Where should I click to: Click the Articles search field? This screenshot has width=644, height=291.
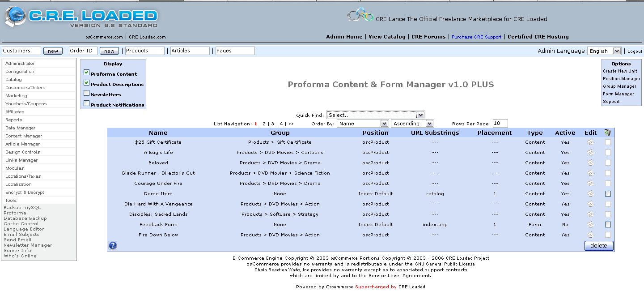click(190, 51)
